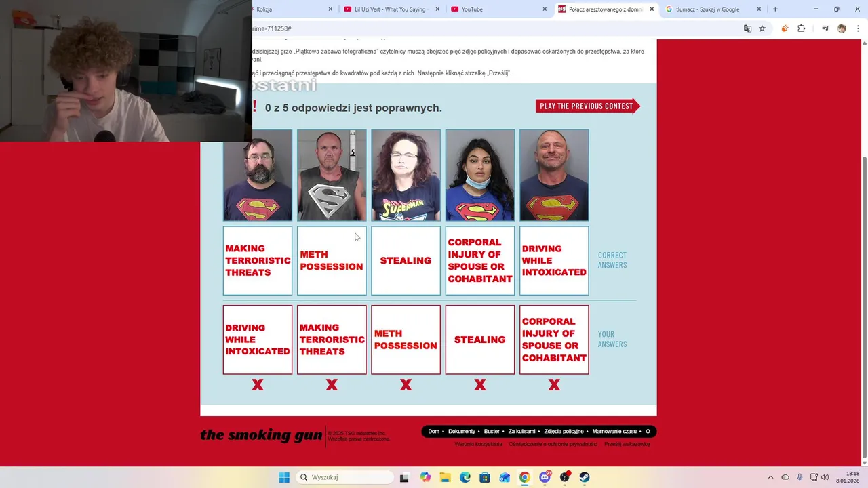The image size is (868, 488).
Task: Click correct answer card 'Corporal Injury of Spouse'
Action: coord(480,261)
